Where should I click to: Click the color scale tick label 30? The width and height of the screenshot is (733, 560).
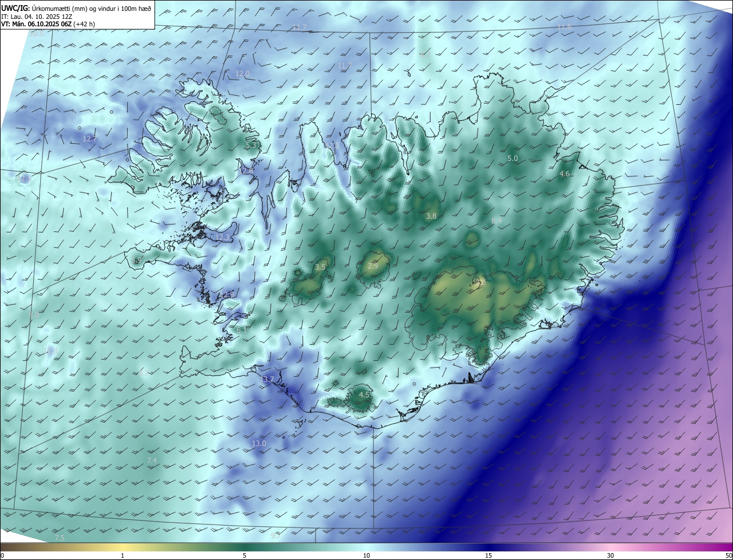(x=610, y=555)
